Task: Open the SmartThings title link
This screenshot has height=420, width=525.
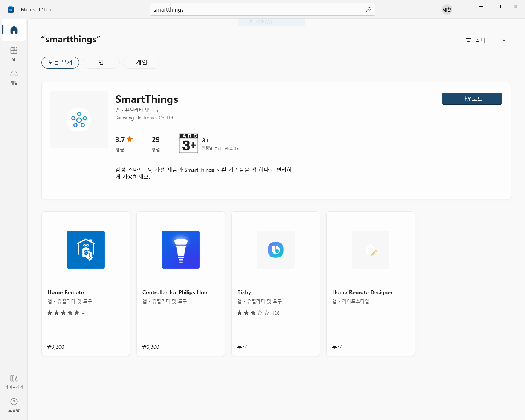Action: (147, 99)
